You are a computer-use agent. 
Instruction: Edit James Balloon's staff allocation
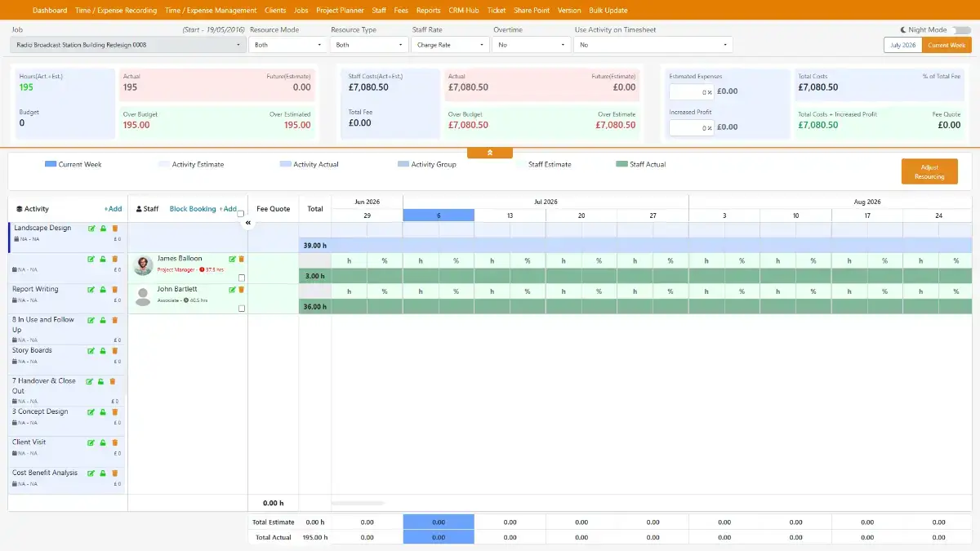(x=233, y=259)
